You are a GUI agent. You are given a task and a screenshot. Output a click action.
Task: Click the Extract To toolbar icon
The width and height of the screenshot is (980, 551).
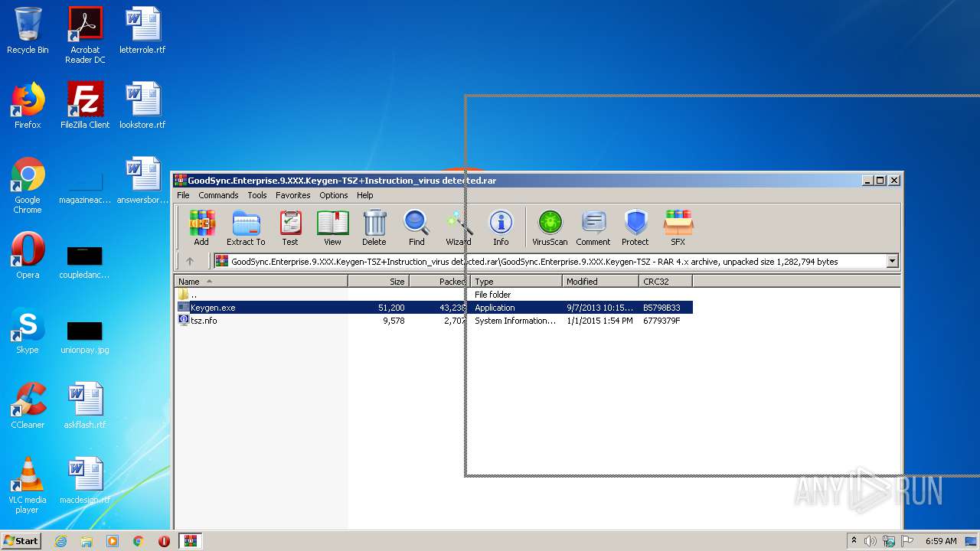(x=246, y=228)
